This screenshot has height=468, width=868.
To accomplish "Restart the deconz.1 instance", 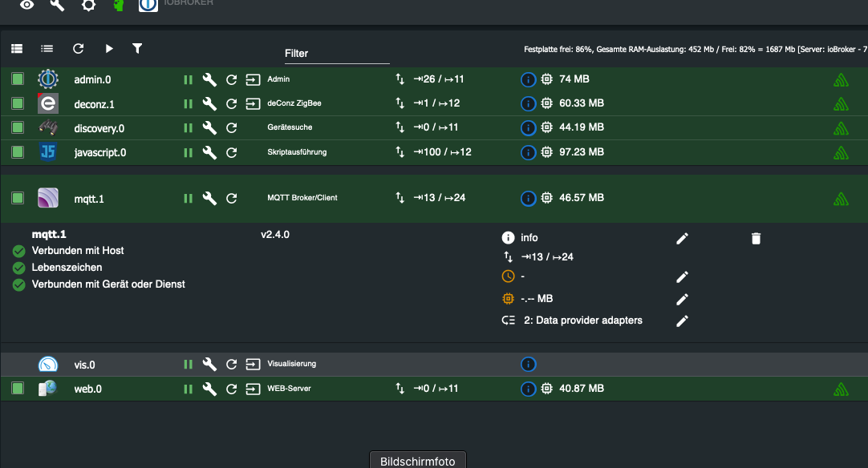I will coord(231,104).
